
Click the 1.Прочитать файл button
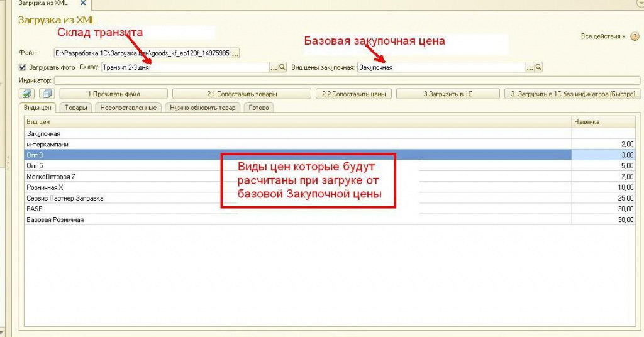click(x=114, y=94)
